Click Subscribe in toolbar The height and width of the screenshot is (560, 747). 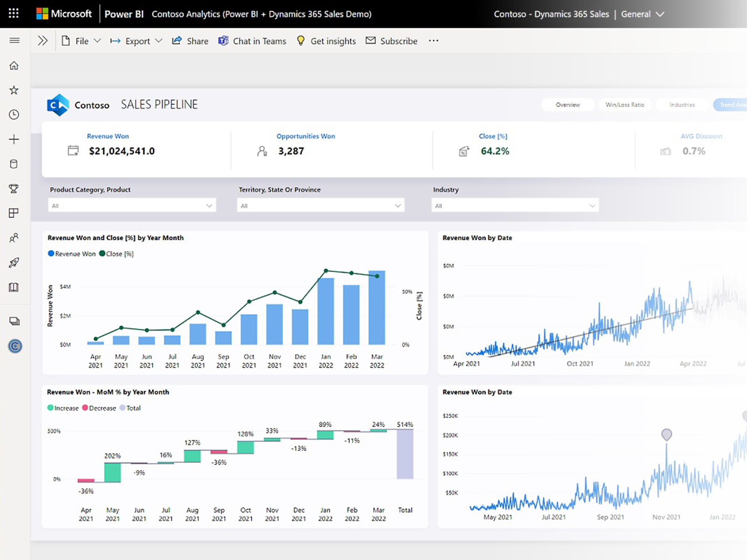[391, 41]
